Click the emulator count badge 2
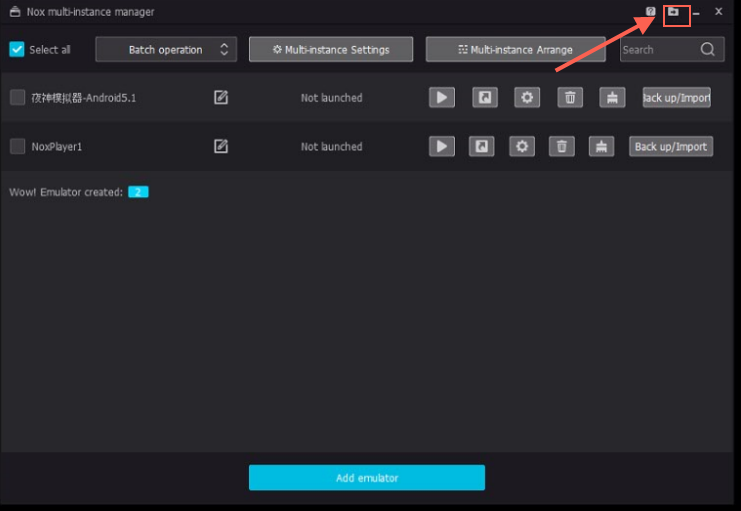The height and width of the screenshot is (511, 741). 138,192
